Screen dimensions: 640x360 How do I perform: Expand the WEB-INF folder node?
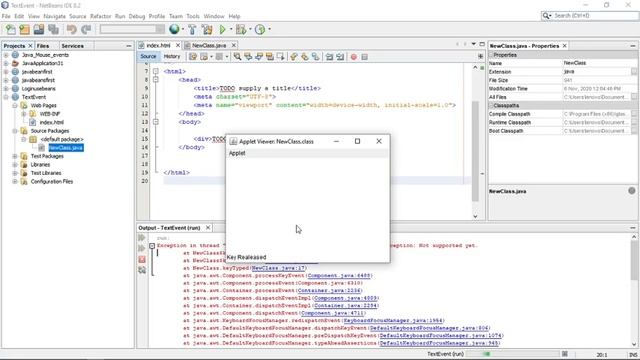(x=24, y=114)
